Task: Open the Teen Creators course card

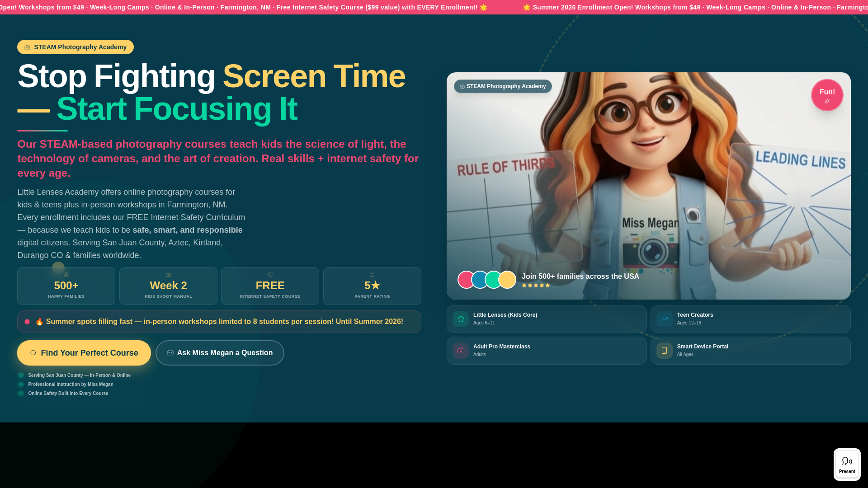Action: 750,319
